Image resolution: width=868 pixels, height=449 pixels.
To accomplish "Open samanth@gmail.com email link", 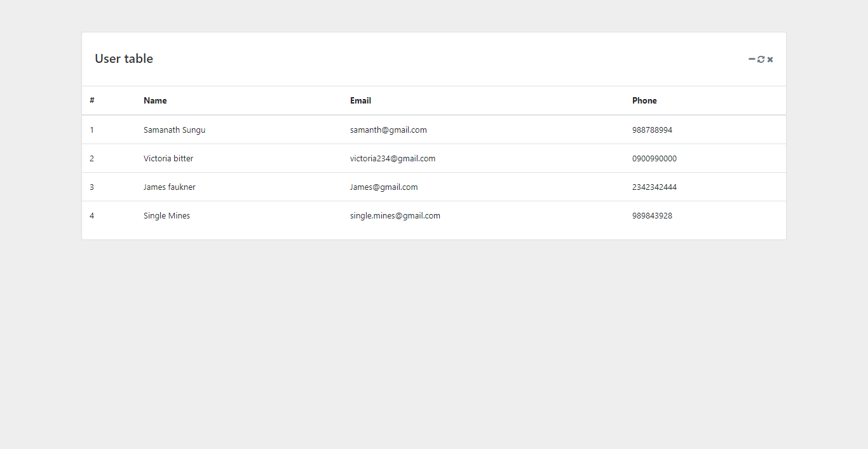I will point(388,130).
